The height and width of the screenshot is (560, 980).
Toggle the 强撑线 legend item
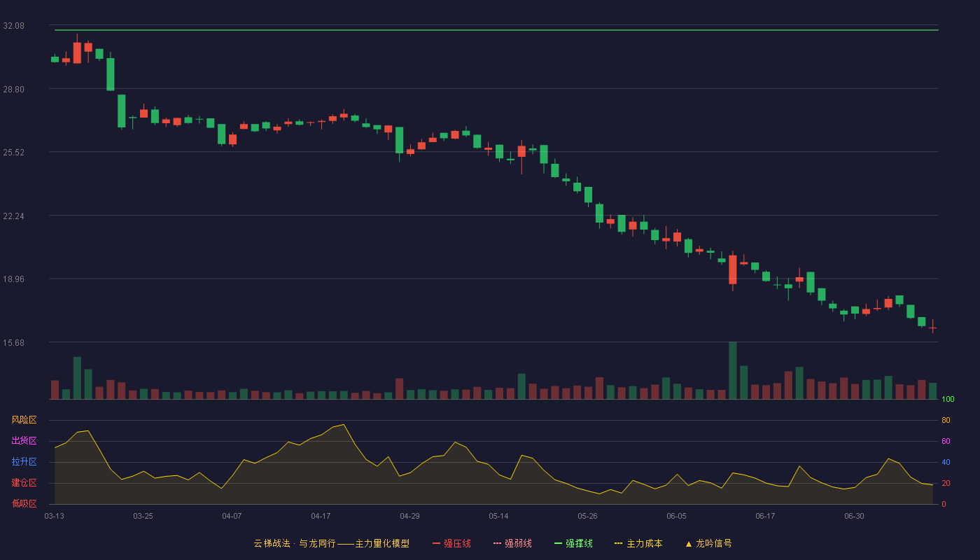point(573,543)
